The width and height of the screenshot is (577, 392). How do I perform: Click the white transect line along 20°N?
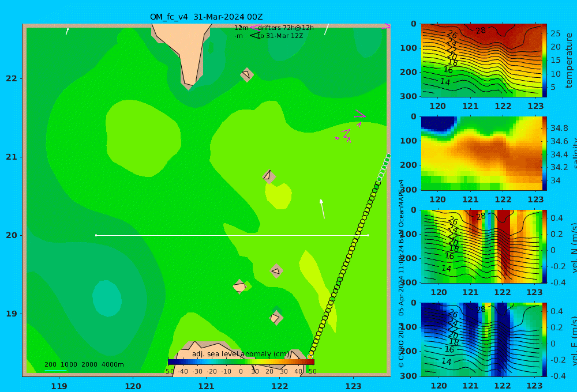[x=232, y=235]
